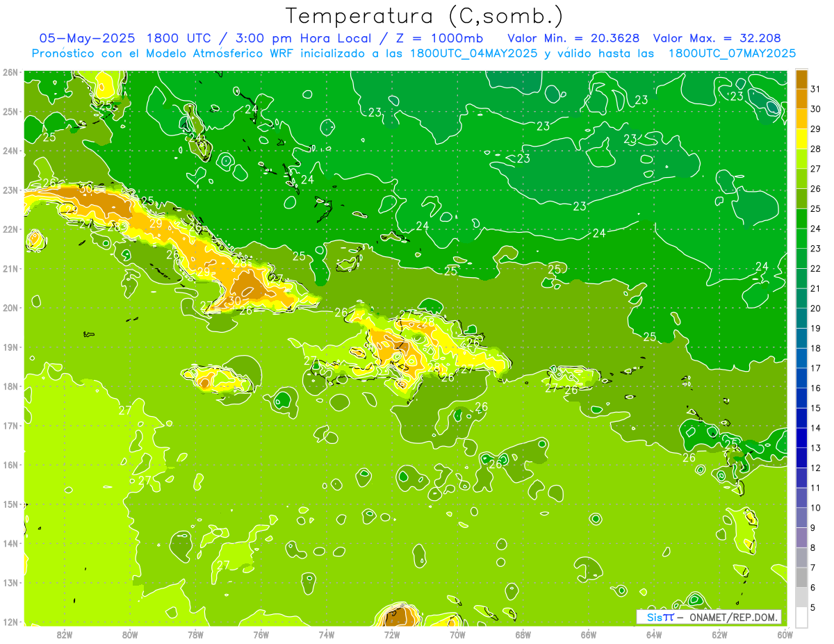Click the 24N latitude axis label

[x=10, y=151]
